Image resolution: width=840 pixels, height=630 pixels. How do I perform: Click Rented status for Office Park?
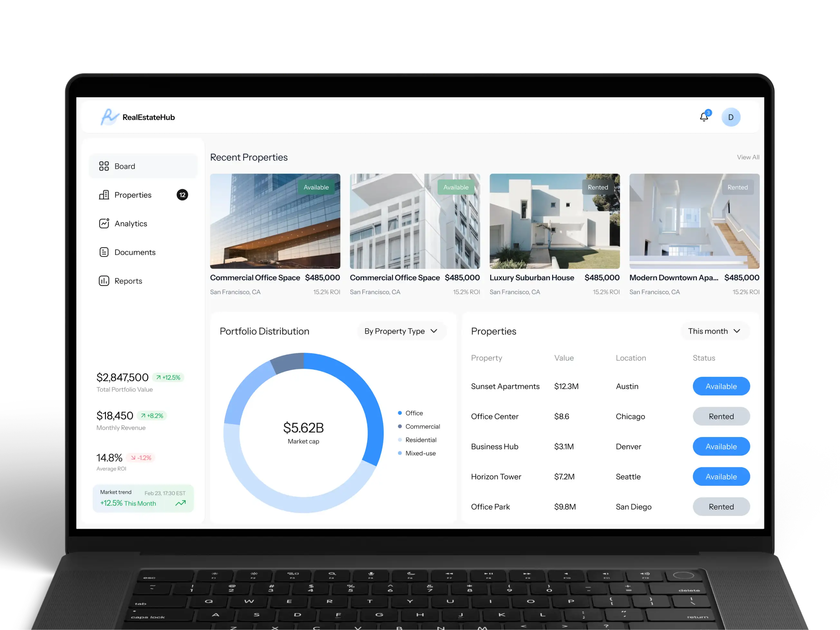(x=721, y=507)
